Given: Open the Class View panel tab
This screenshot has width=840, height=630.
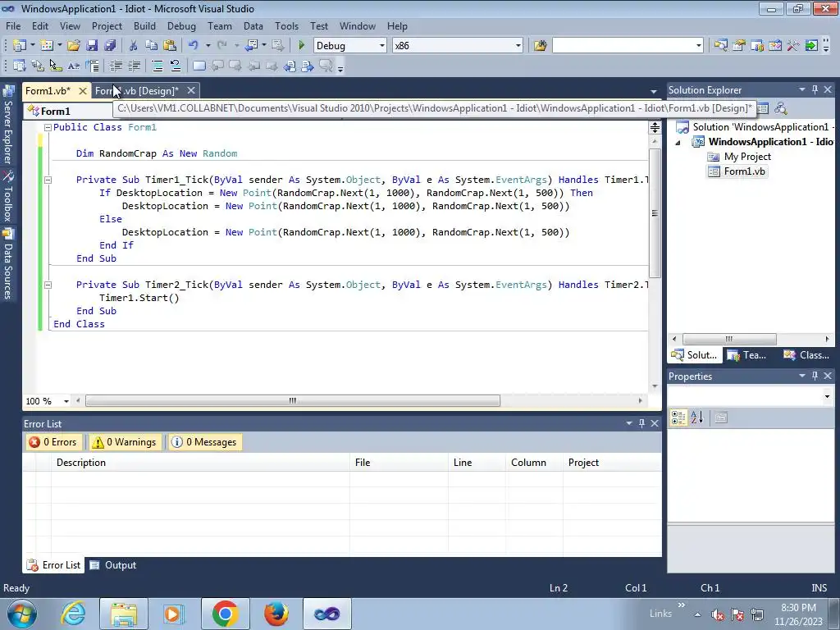Looking at the screenshot, I should pyautogui.click(x=806, y=354).
